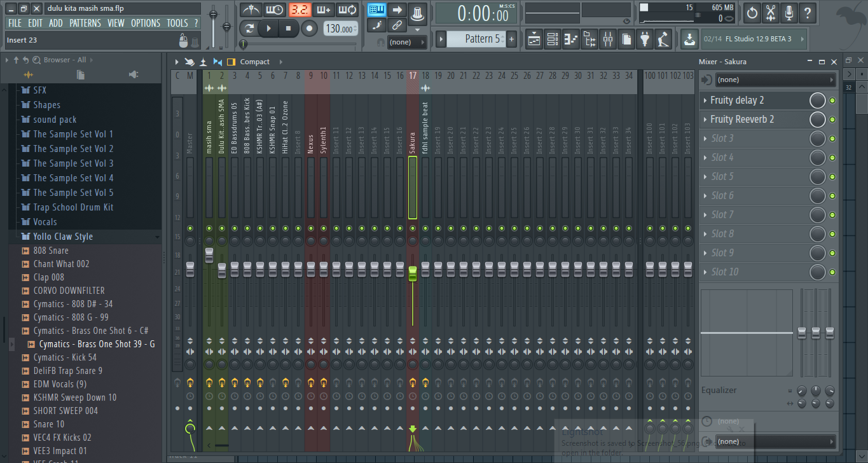Adjust the Sakura track volume fader

point(413,274)
